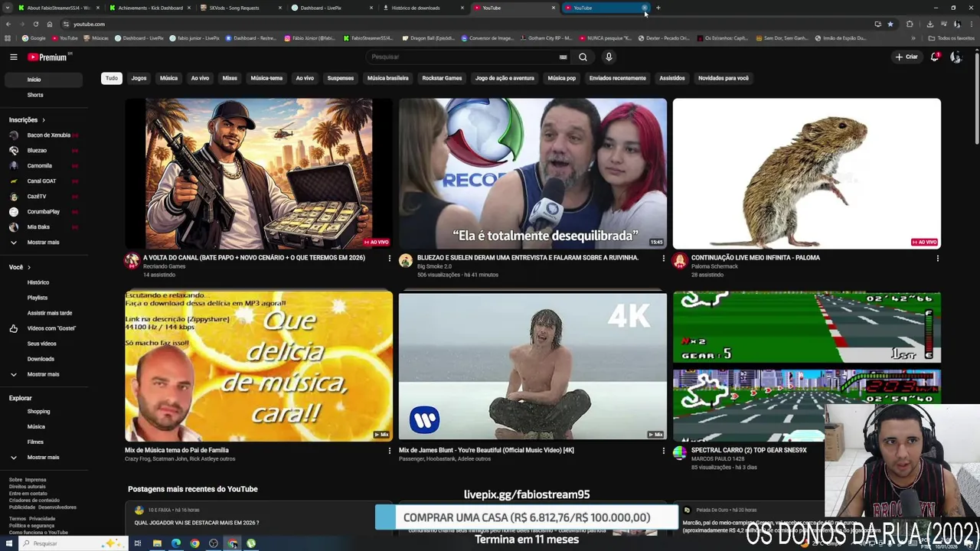Open Big Smoke 2.0 channel avatar
The image size is (980, 551).
point(406,262)
